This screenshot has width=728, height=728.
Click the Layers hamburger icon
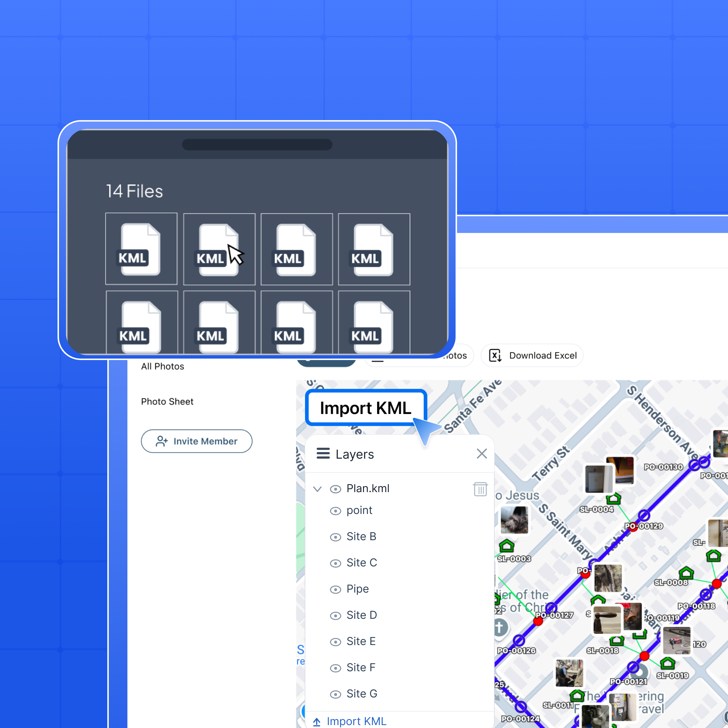pyautogui.click(x=323, y=453)
